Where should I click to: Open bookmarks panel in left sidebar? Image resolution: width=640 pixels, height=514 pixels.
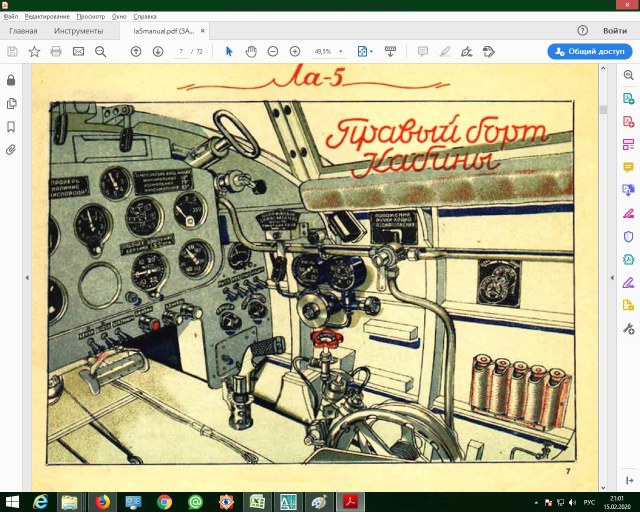tap(11, 127)
